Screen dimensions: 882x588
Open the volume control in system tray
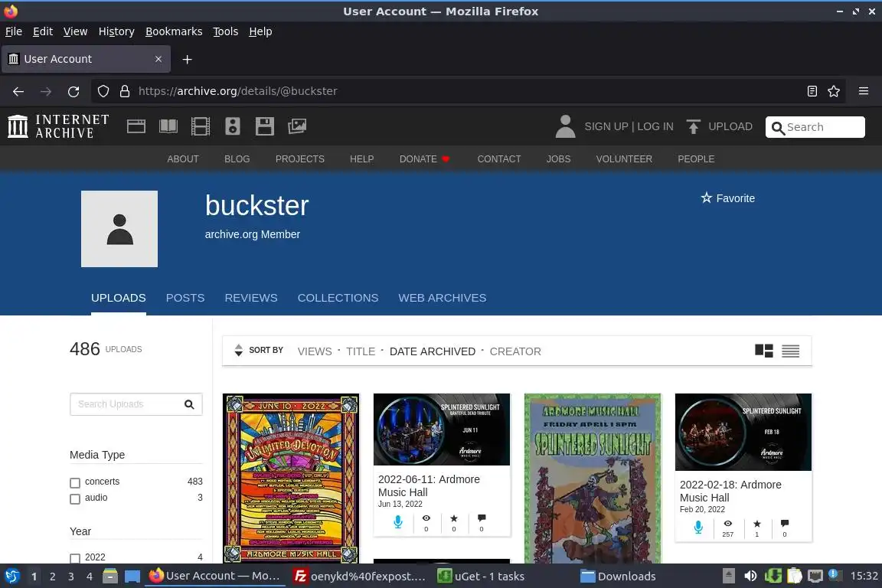[750, 577]
